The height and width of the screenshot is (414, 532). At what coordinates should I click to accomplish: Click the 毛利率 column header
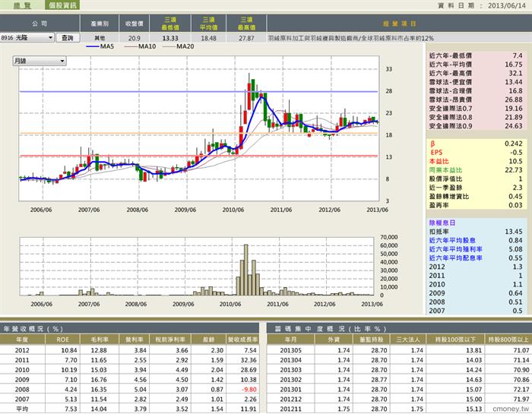(99, 340)
